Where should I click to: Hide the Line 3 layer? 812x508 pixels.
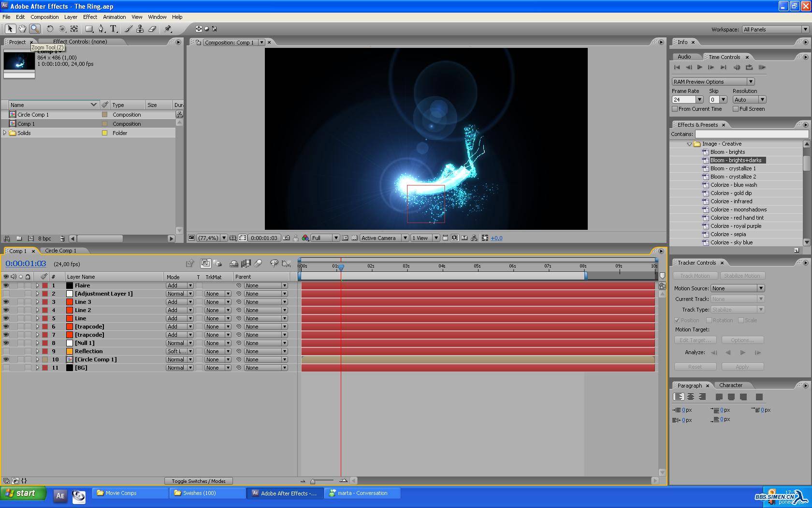(x=6, y=302)
